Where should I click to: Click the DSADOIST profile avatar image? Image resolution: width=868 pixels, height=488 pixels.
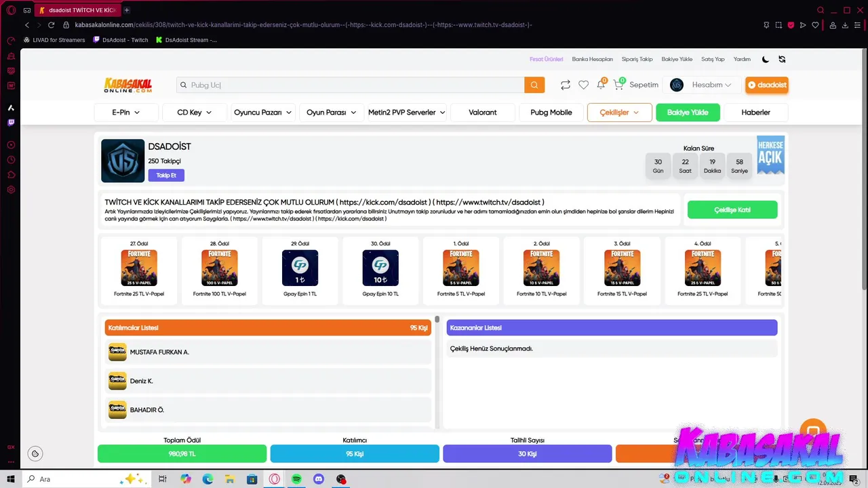[123, 161]
